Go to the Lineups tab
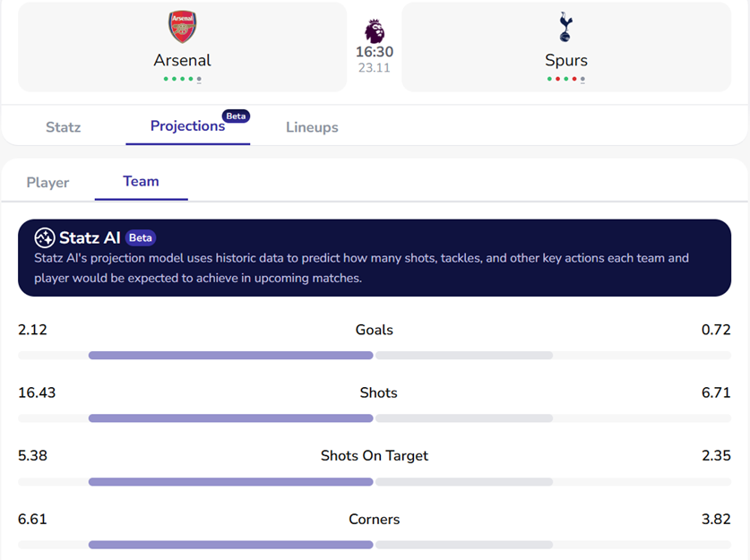 [x=312, y=127]
